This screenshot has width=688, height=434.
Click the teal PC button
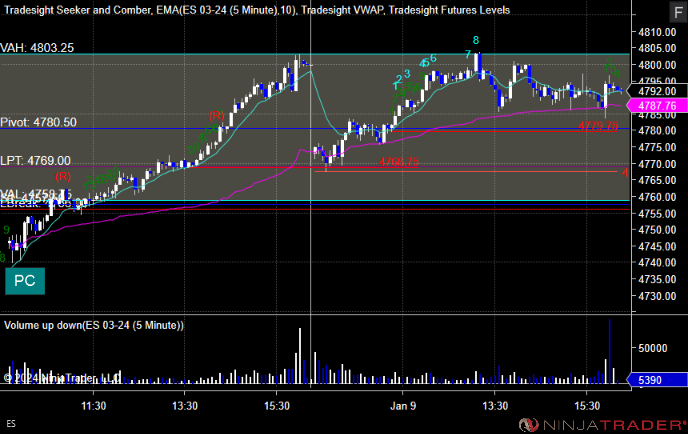coord(25,281)
